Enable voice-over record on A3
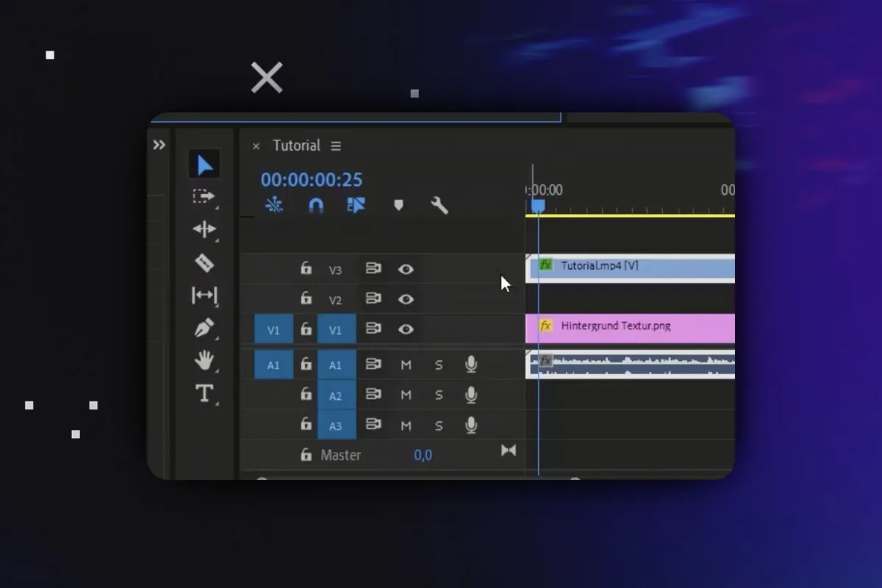This screenshot has width=882, height=588. pos(471,425)
